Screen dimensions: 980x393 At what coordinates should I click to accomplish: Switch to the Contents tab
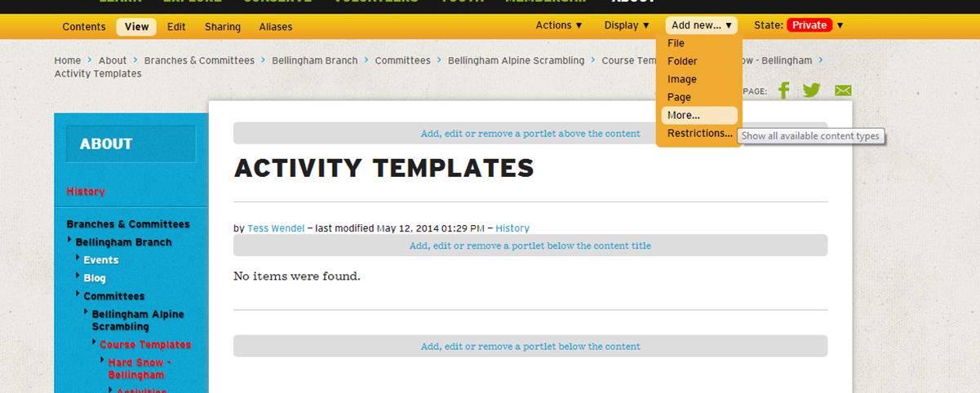83,27
